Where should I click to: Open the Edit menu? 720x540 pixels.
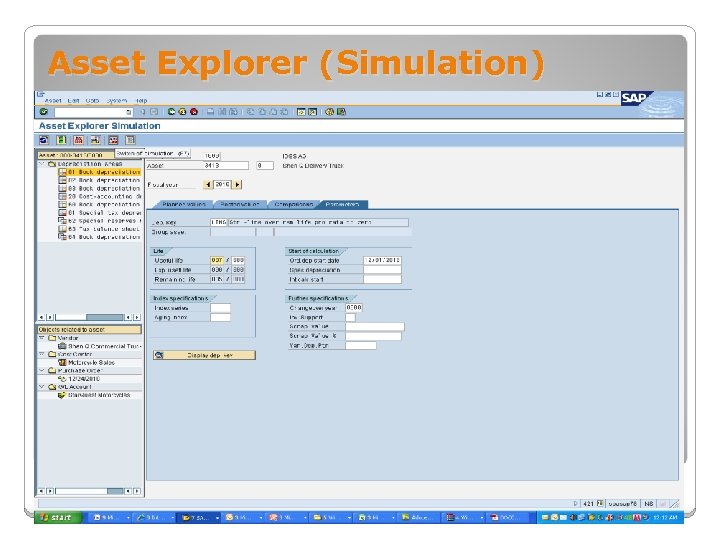click(73, 101)
